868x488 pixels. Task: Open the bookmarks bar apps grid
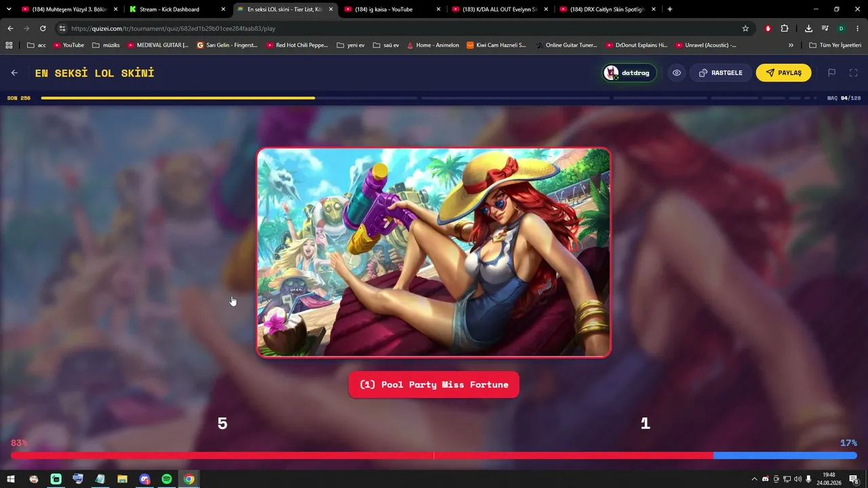point(9,45)
